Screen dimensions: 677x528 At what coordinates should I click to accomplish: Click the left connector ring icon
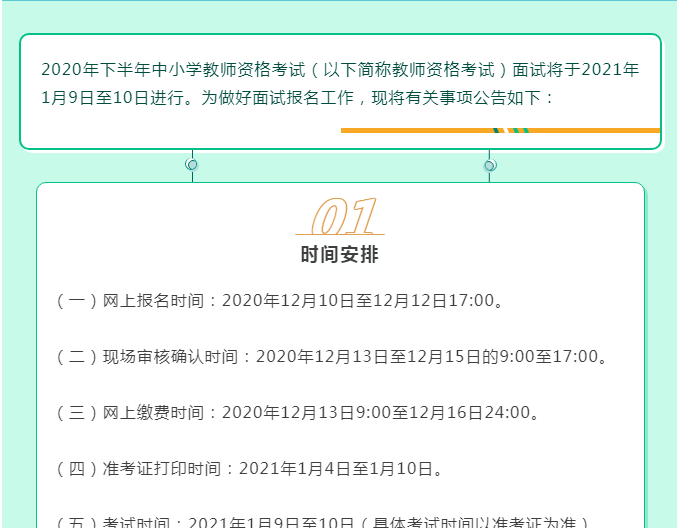coord(191,164)
